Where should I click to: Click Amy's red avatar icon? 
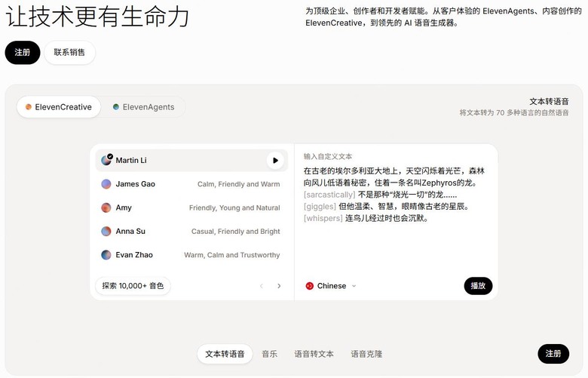click(x=106, y=207)
